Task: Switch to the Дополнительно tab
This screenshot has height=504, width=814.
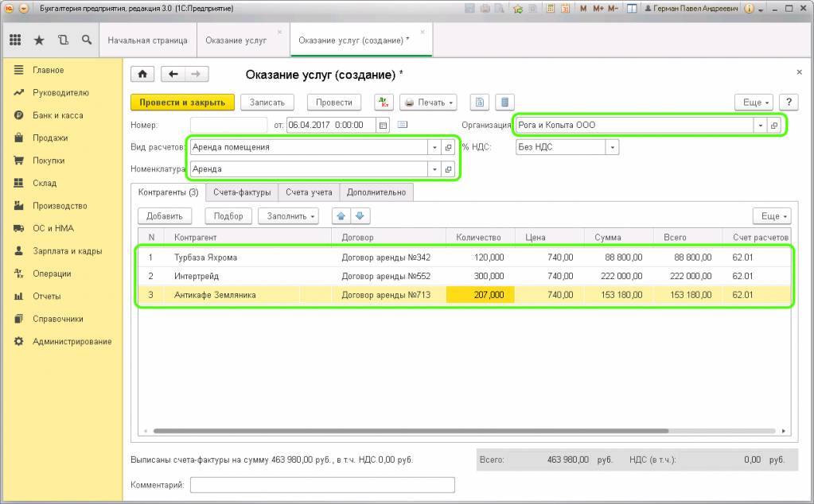Action: (x=376, y=192)
